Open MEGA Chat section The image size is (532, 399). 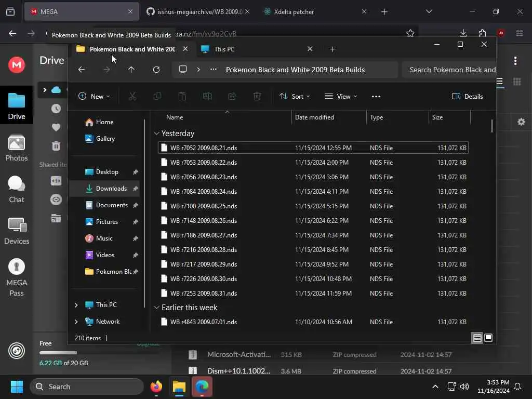[x=16, y=189]
